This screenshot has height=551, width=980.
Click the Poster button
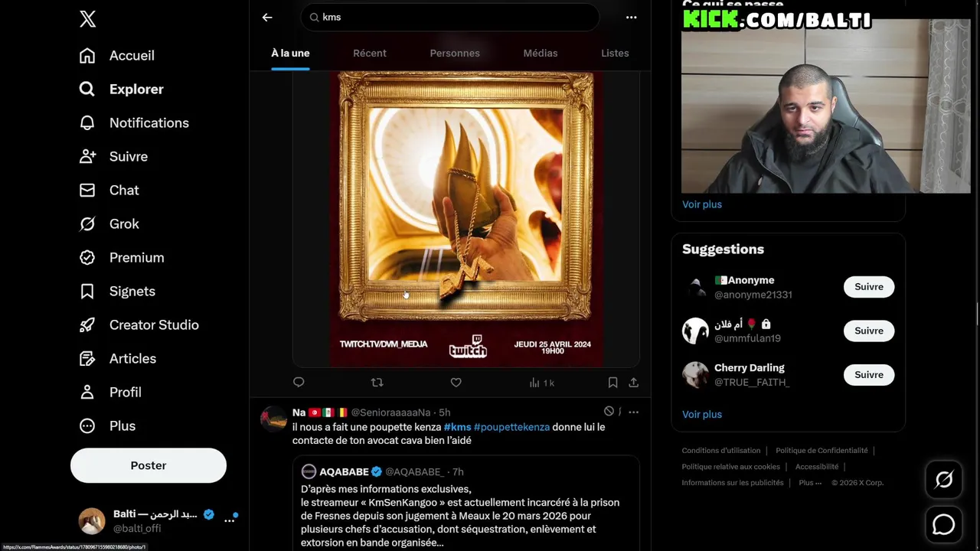point(149,465)
